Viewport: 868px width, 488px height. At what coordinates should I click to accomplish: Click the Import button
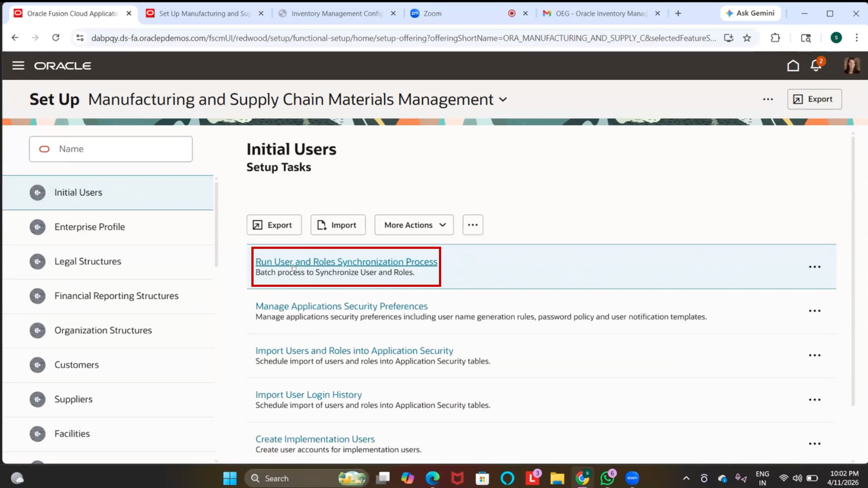click(x=338, y=225)
